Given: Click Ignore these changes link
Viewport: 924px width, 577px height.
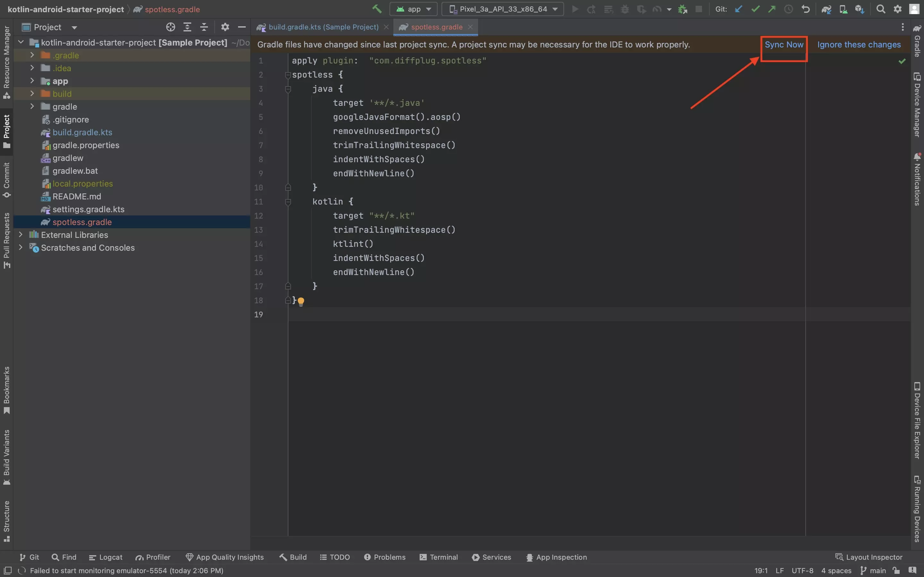Looking at the screenshot, I should tap(859, 45).
